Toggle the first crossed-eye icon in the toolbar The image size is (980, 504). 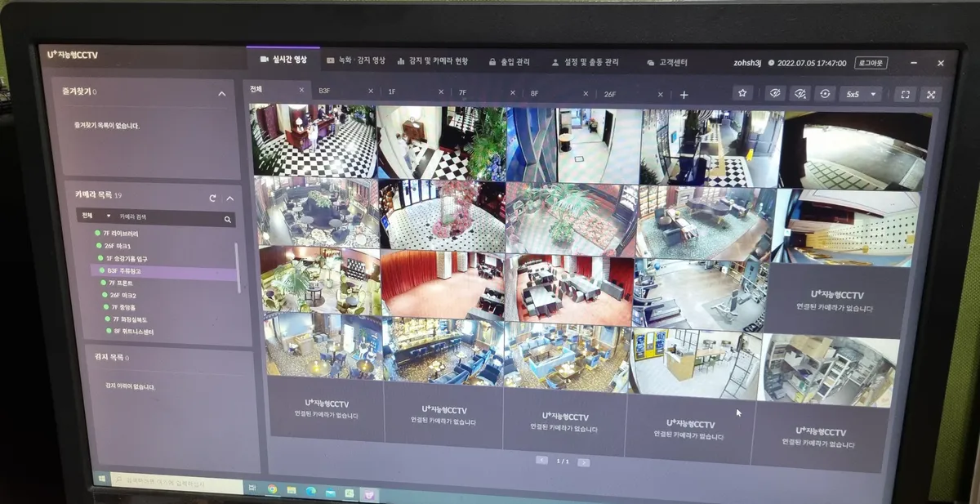[775, 93]
